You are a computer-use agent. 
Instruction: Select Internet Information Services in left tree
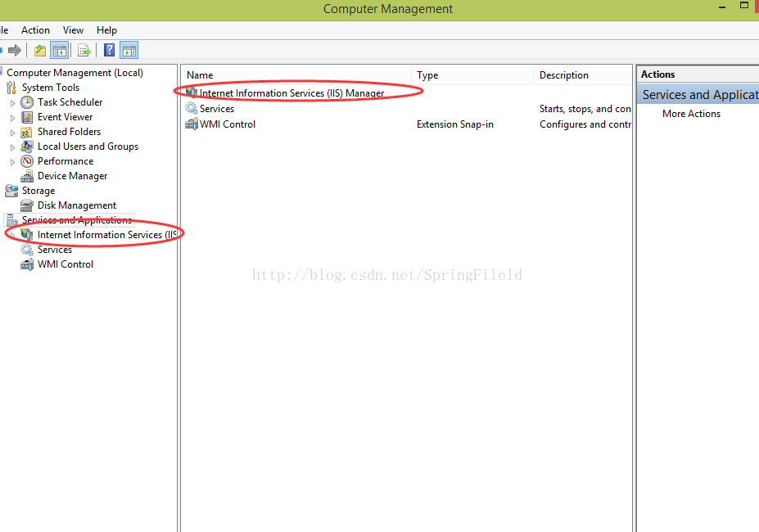pos(107,235)
